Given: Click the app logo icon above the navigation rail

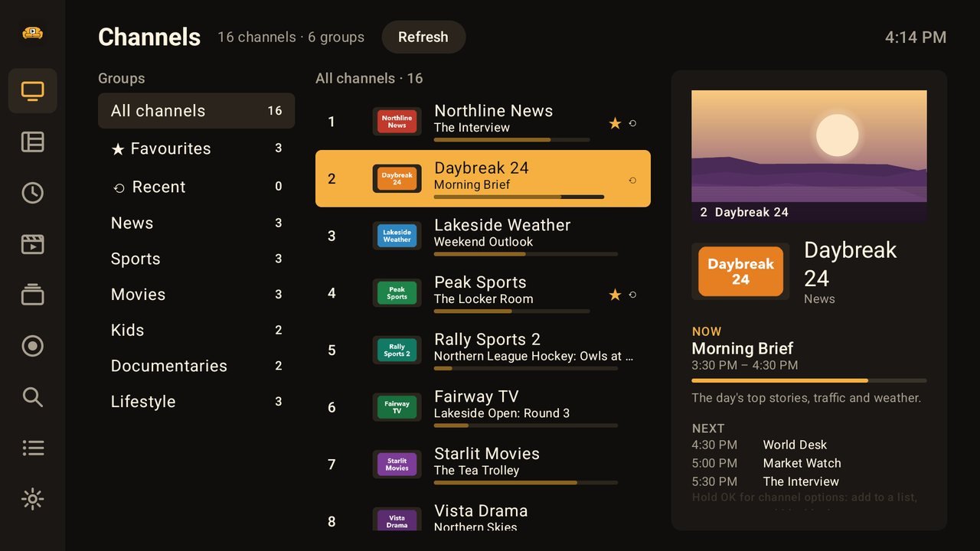Looking at the screenshot, I should click(x=32, y=33).
